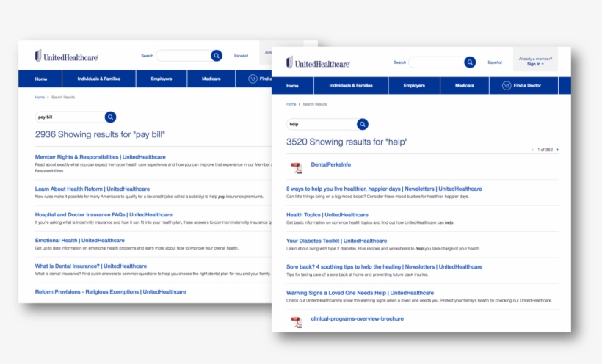Go to previous results page arrow
Screen dimensions: 602x364
pos(532,150)
